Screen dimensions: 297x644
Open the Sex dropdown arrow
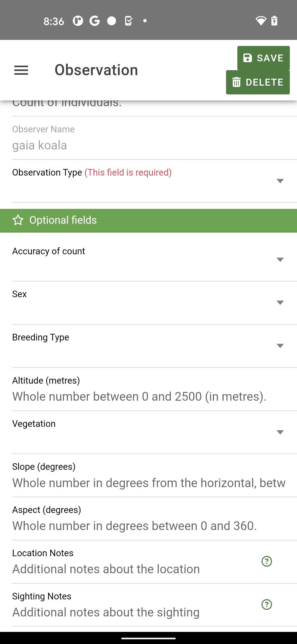[x=280, y=303]
